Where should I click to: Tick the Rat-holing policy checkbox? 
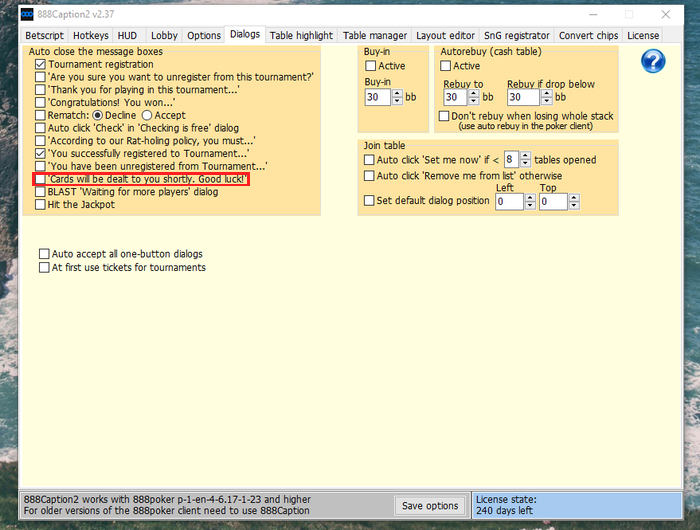[x=40, y=141]
